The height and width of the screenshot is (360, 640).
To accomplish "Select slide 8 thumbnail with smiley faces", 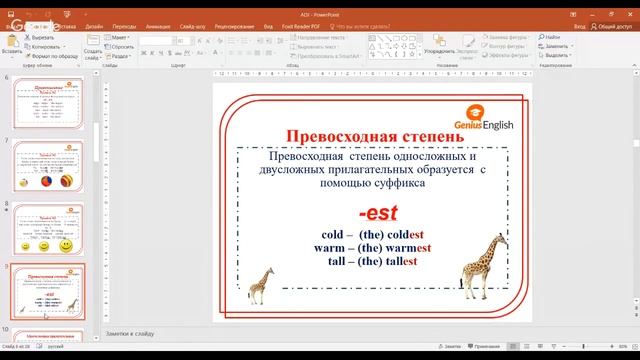I will click(48, 229).
